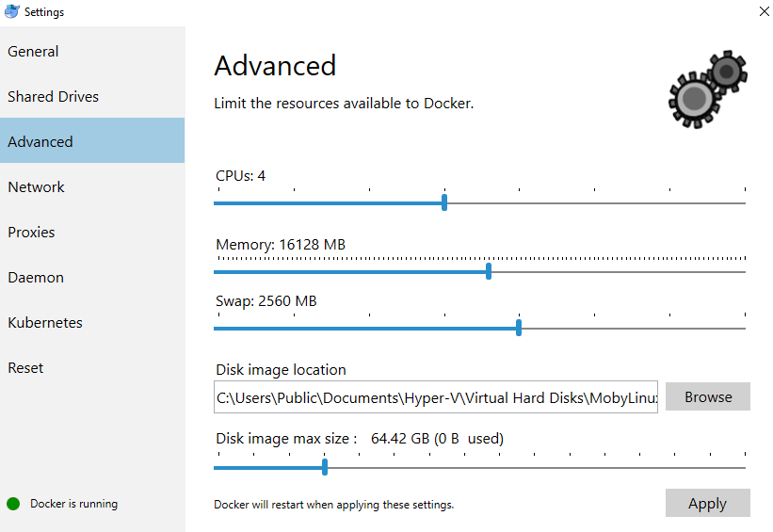Click the disk image max size slider thumb
Screen dimensions: 773x532
pos(325,467)
